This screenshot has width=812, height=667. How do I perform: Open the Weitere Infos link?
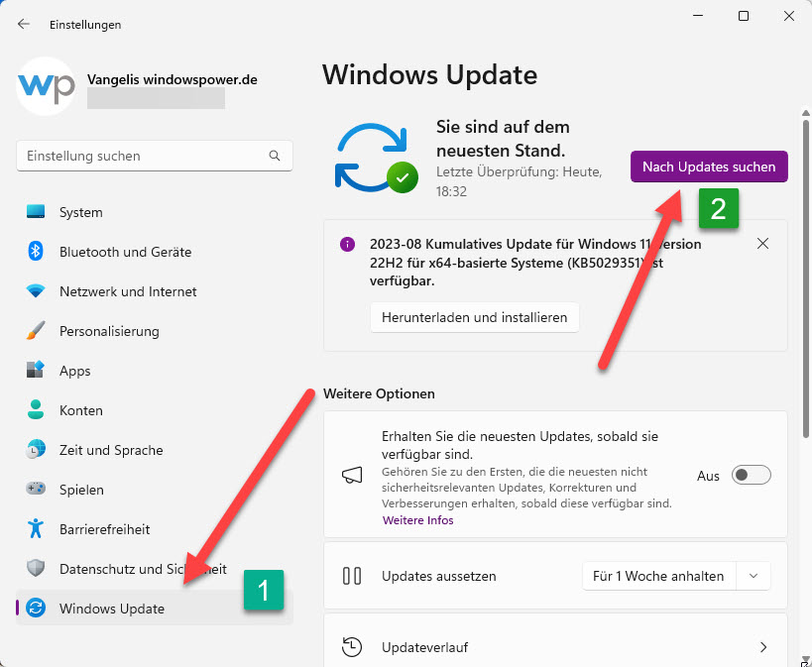point(418,520)
